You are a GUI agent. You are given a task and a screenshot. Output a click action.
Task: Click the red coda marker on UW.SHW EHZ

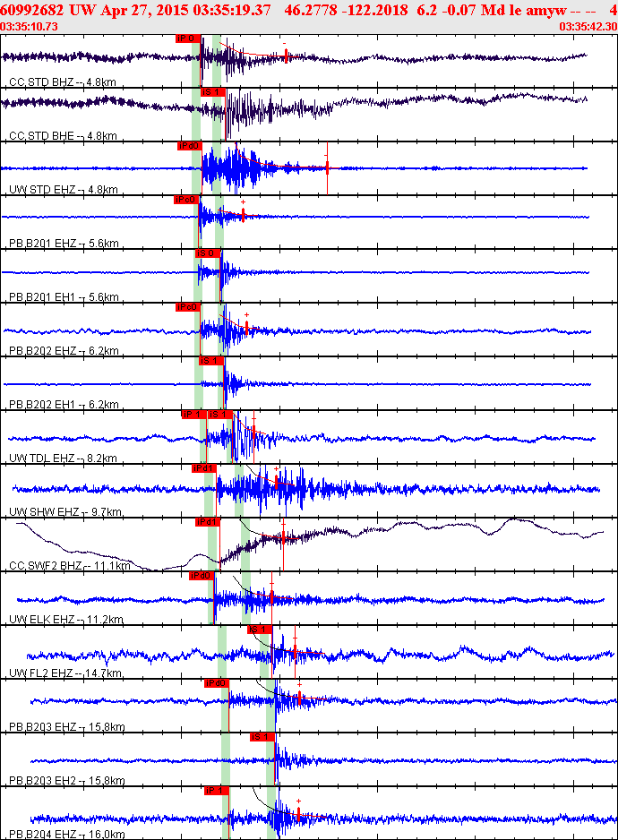(x=276, y=481)
